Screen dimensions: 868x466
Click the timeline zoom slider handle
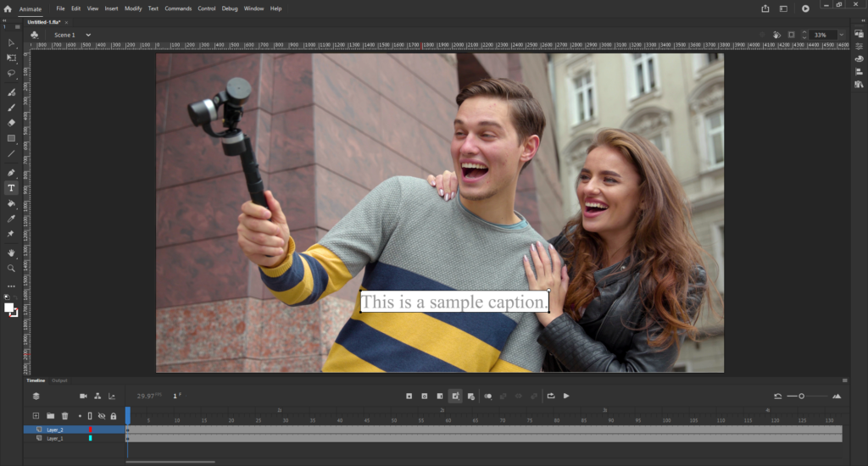pyautogui.click(x=802, y=396)
